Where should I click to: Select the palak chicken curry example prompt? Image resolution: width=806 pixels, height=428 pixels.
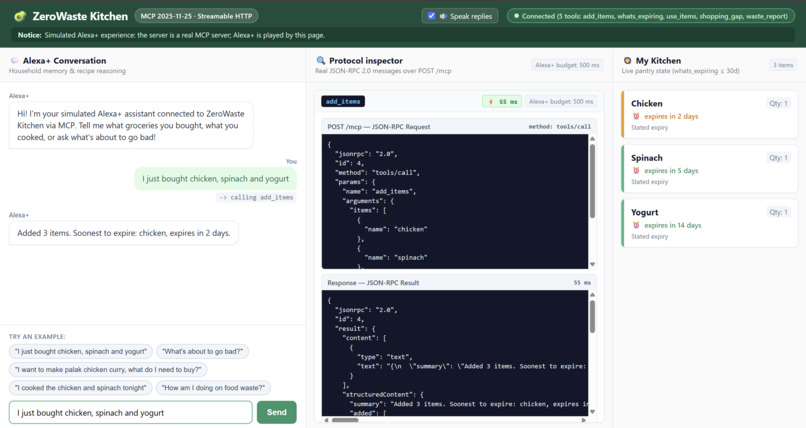[x=108, y=369]
